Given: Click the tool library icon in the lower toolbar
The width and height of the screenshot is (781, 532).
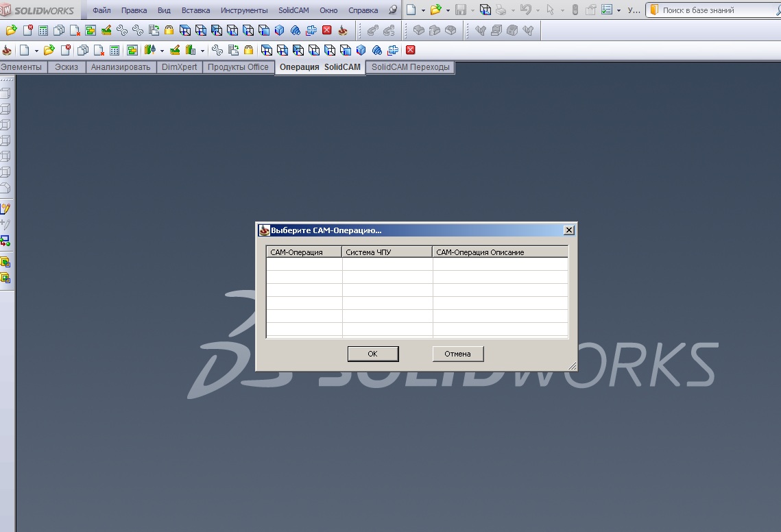Looking at the screenshot, I should tap(150, 50).
